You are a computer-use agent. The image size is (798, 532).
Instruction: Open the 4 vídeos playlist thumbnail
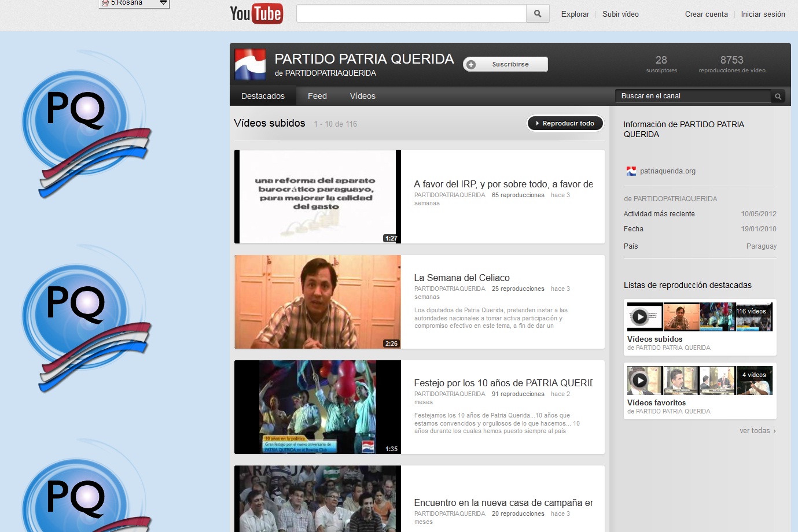[x=700, y=380]
